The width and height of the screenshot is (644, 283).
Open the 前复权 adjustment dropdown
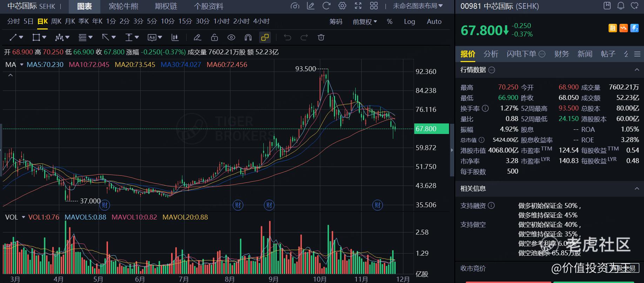[364, 22]
